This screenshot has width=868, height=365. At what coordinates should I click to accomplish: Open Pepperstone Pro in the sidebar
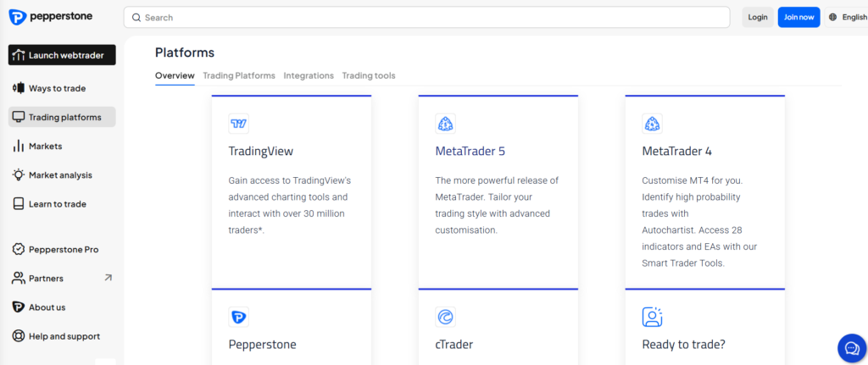pos(62,250)
